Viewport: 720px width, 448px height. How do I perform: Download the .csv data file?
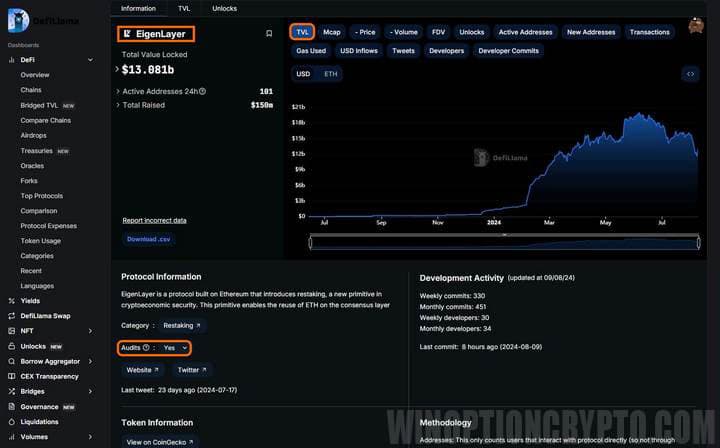[148, 239]
